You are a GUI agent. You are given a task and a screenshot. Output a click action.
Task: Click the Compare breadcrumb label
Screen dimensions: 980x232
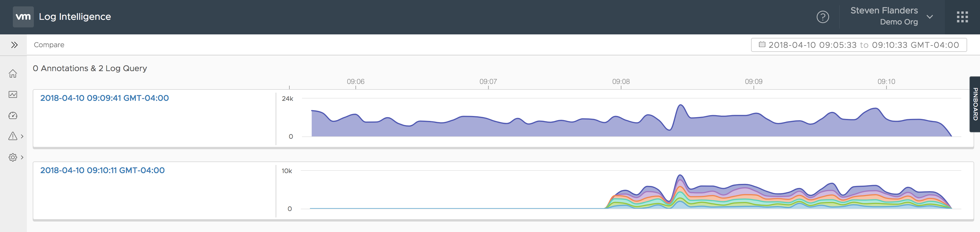[x=49, y=45]
